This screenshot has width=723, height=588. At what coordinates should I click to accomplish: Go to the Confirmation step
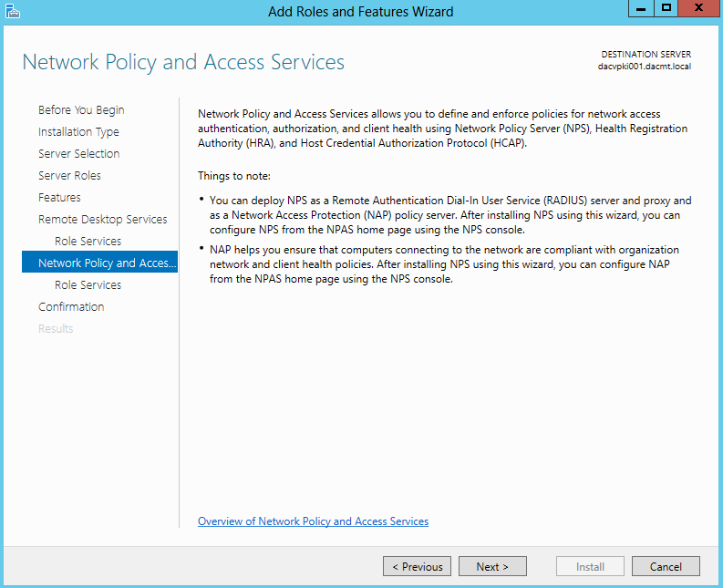pyautogui.click(x=71, y=306)
